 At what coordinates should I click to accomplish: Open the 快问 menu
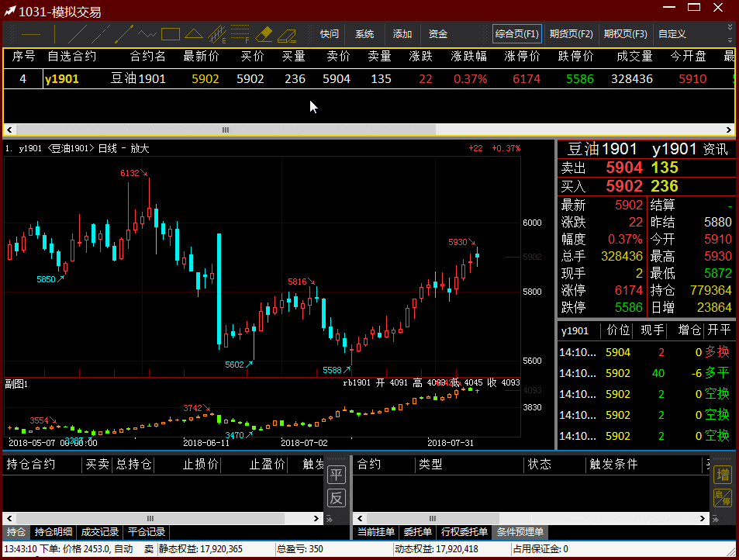click(330, 34)
